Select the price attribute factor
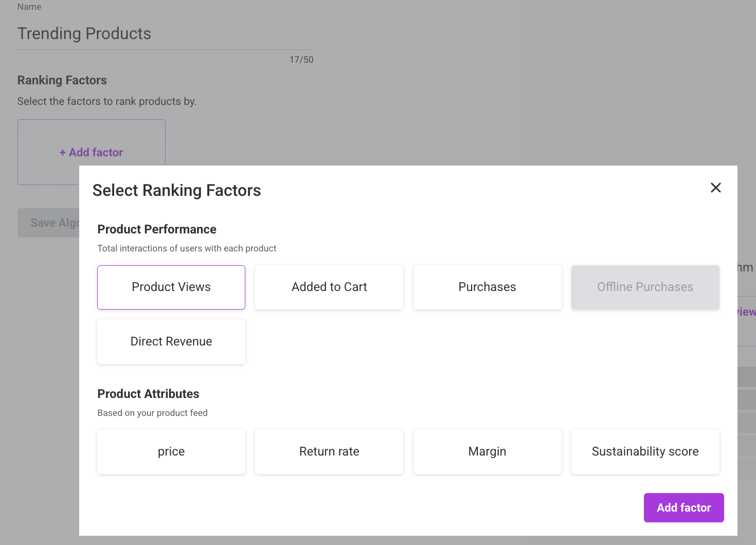Screen dimensions: 756x545 tap(171, 451)
